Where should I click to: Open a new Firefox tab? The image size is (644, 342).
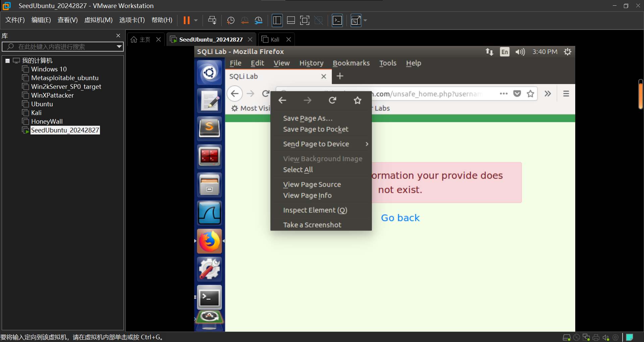[x=340, y=76]
